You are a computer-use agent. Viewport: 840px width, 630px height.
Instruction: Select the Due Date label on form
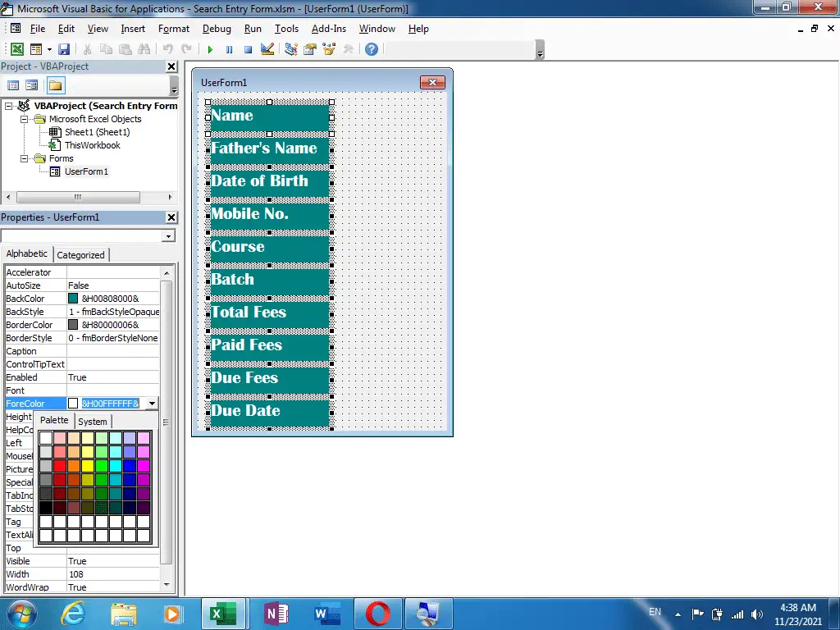tap(269, 412)
